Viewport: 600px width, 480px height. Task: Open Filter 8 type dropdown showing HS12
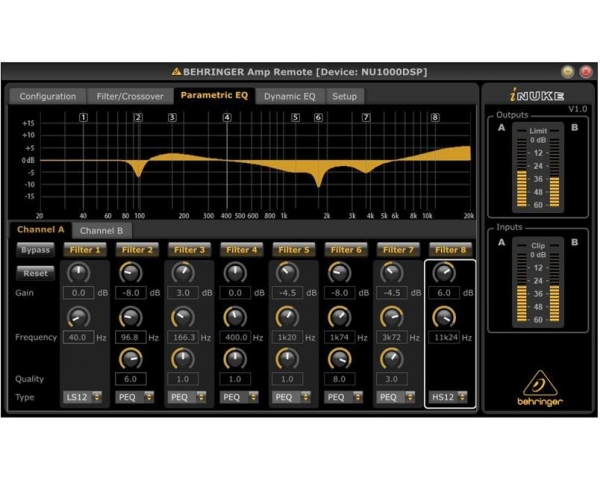(x=448, y=397)
